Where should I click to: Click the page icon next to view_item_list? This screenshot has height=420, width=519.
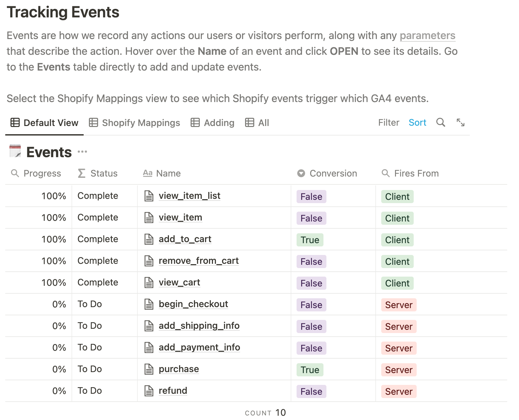click(149, 196)
